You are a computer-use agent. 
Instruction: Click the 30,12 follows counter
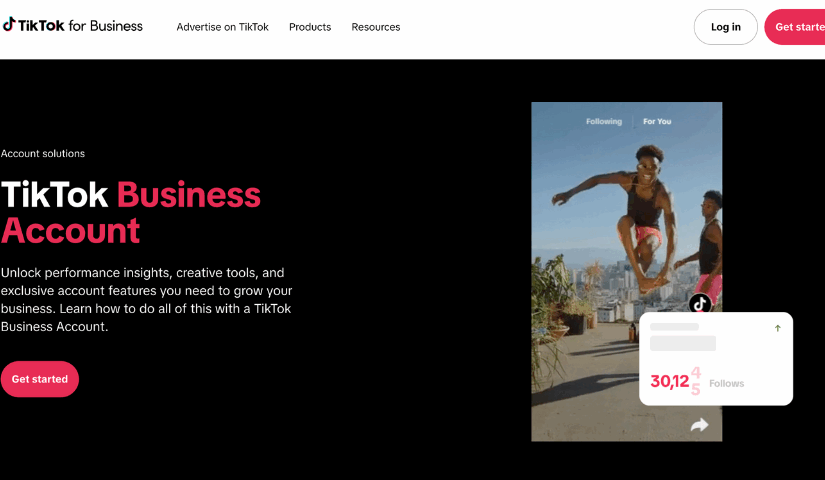(675, 381)
